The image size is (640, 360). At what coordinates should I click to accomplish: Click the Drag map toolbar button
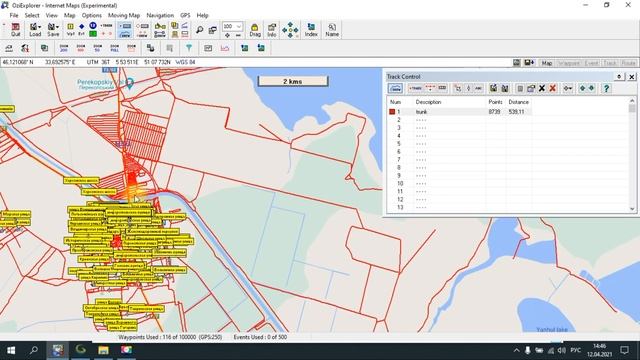255,30
